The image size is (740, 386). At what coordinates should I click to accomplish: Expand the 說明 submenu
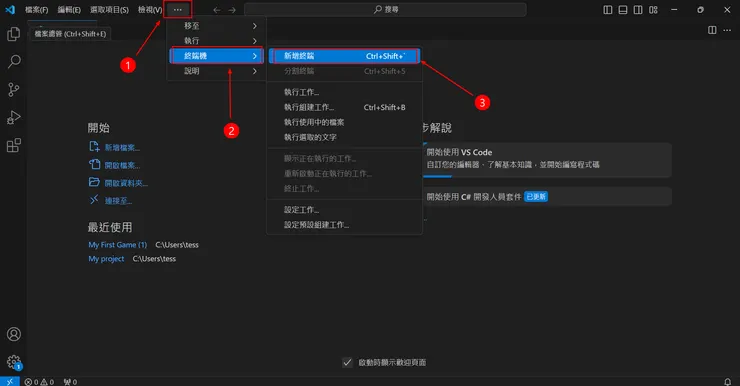click(217, 71)
